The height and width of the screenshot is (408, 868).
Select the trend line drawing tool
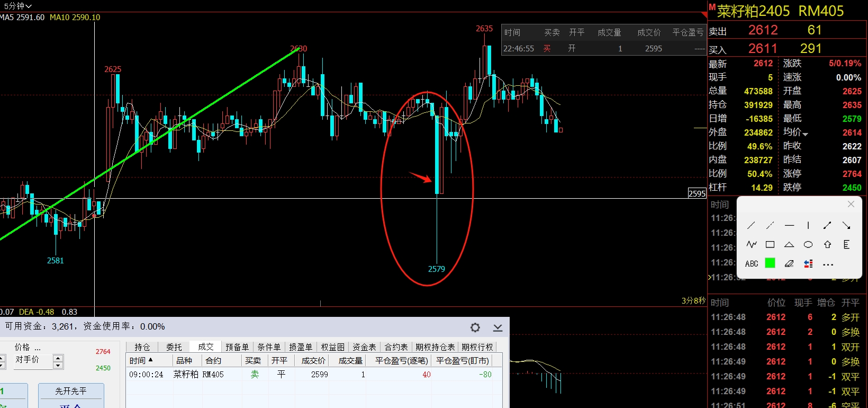point(751,226)
